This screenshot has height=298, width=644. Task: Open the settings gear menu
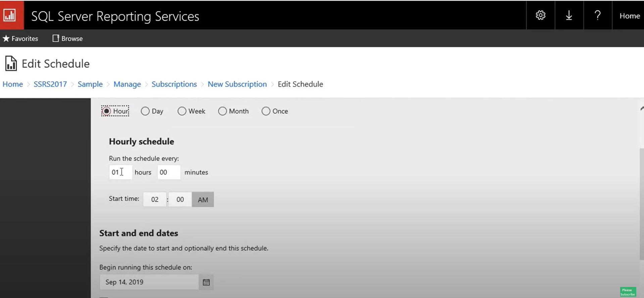click(x=540, y=15)
